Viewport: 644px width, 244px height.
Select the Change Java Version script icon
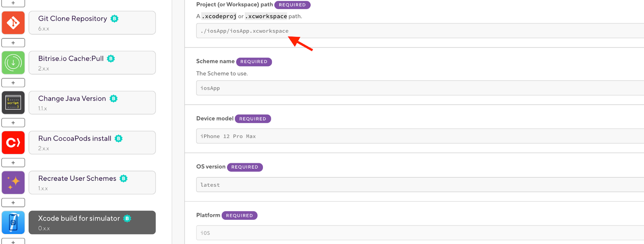click(13, 102)
